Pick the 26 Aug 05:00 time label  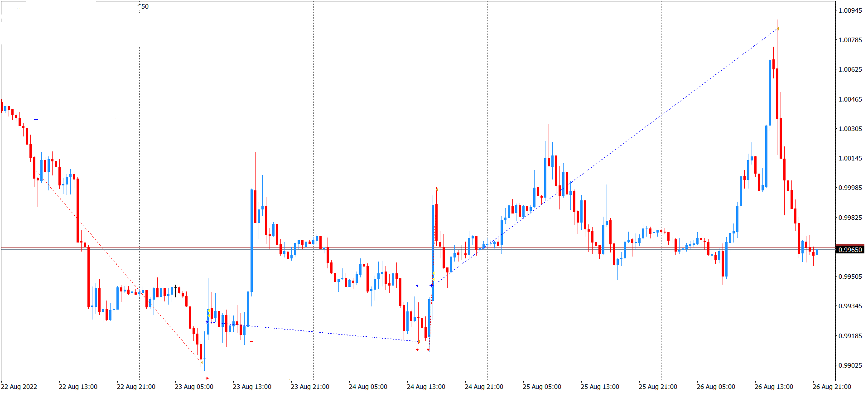pos(716,387)
